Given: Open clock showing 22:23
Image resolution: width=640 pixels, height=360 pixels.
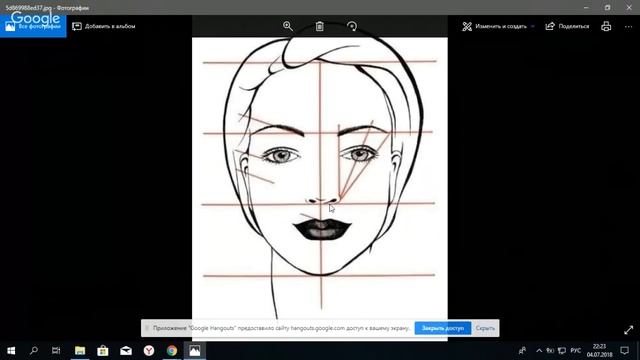Looking at the screenshot, I should point(599,350).
